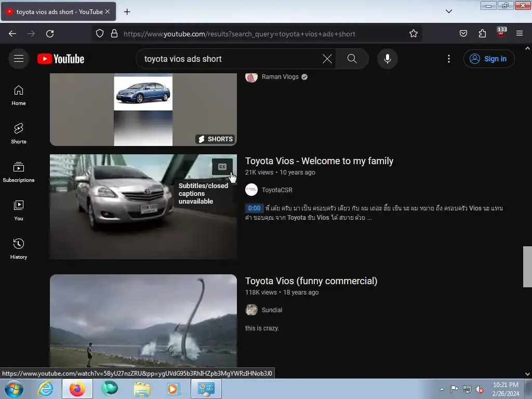
Task: Open the Sundial channel link
Action: (x=272, y=310)
